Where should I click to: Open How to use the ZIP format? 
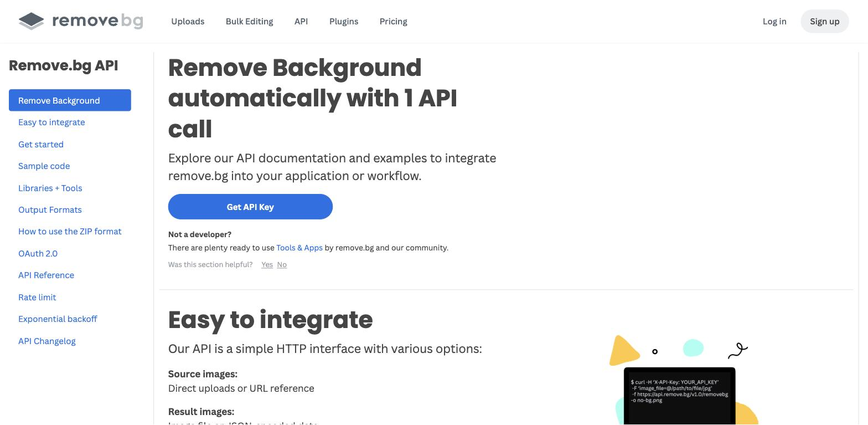pyautogui.click(x=70, y=231)
